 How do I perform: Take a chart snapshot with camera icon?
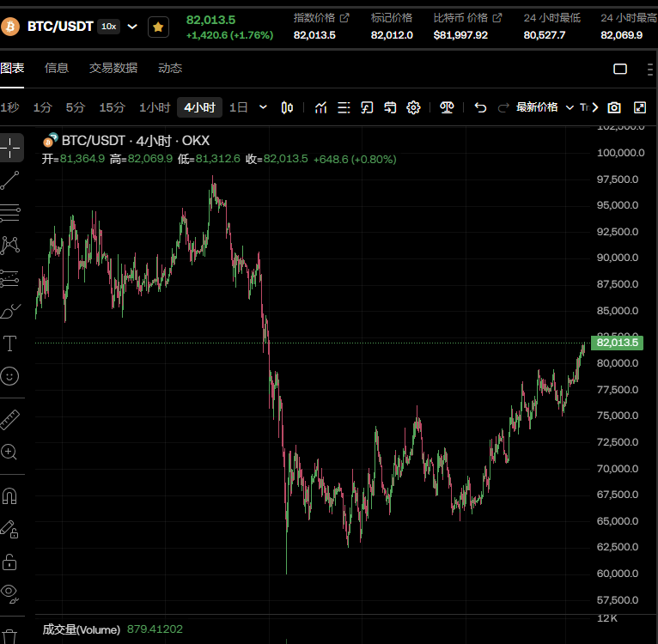614,108
